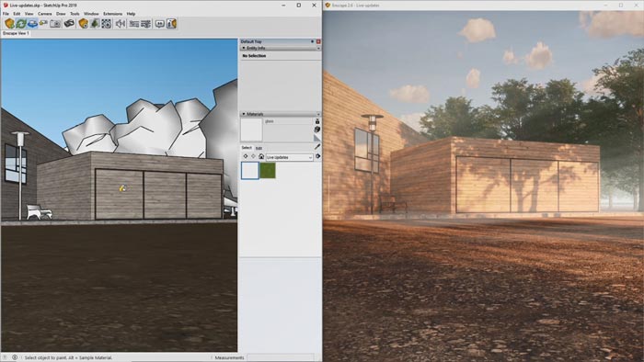644x362 pixels.
Task: Click the In Model home button
Action: click(261, 156)
